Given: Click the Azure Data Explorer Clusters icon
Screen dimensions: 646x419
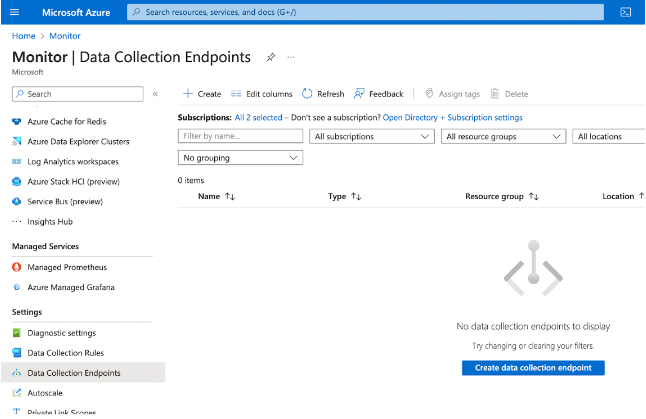Looking at the screenshot, I should point(16,141).
